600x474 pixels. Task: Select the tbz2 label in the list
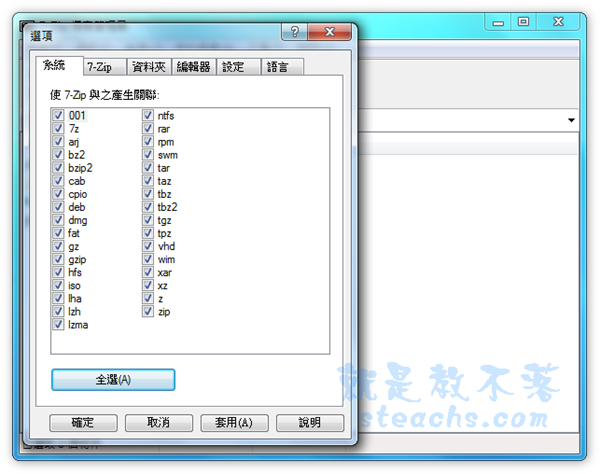[168, 207]
